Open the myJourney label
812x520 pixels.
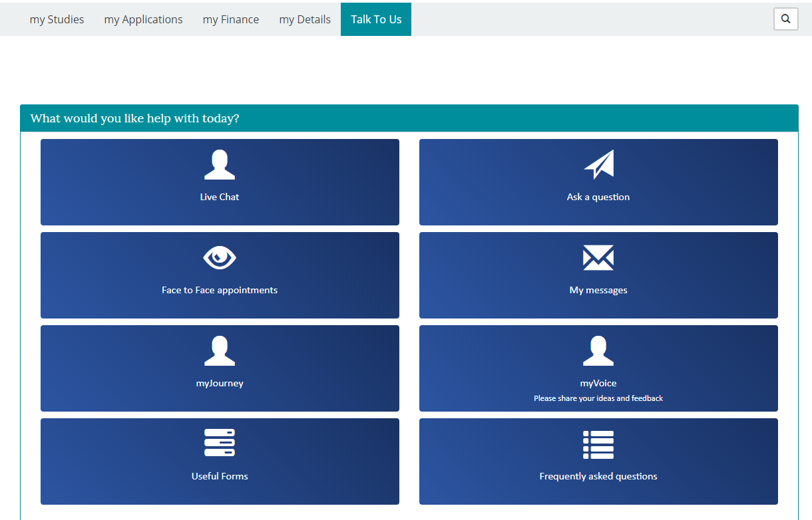pyautogui.click(x=220, y=383)
